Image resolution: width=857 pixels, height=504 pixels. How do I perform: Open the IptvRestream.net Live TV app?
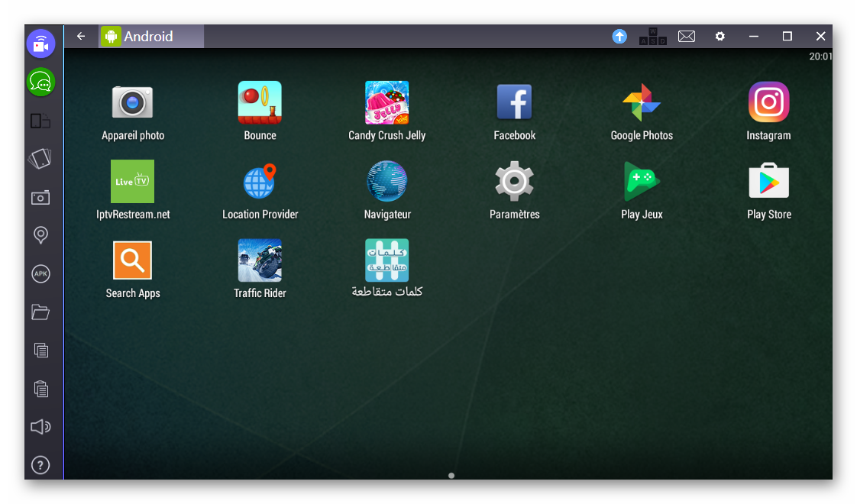point(133,182)
